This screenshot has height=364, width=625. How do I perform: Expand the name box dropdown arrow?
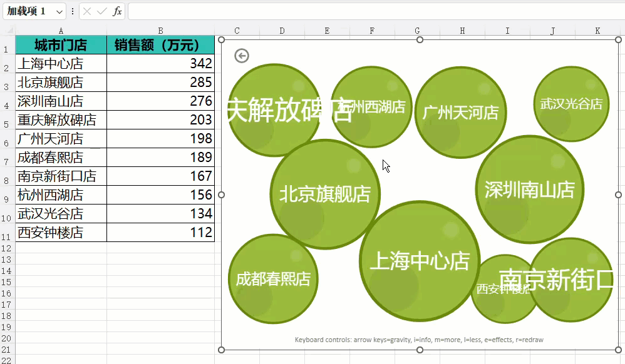59,11
